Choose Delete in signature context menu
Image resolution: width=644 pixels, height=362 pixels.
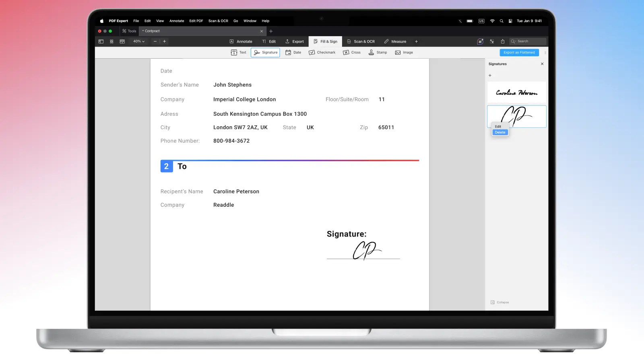coord(500,132)
